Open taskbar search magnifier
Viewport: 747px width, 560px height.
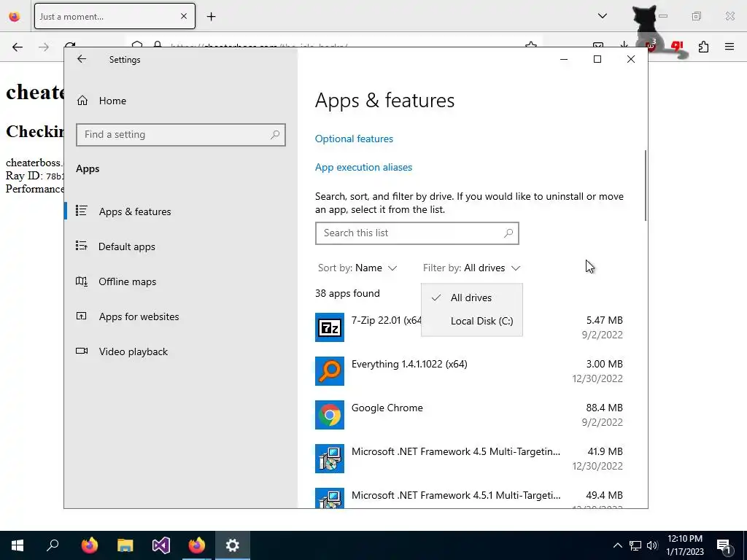[x=53, y=545]
